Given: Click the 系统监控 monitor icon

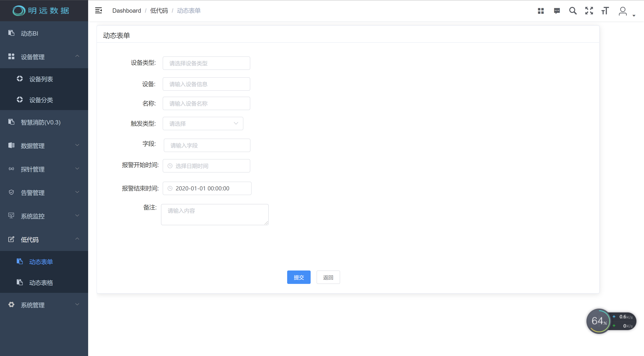Looking at the screenshot, I should (x=11, y=216).
